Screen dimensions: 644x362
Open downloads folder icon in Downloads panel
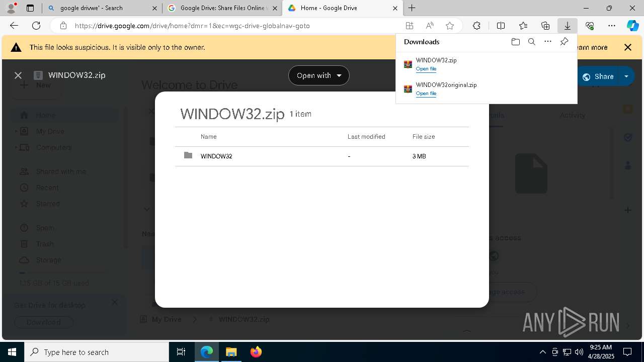pos(515,42)
